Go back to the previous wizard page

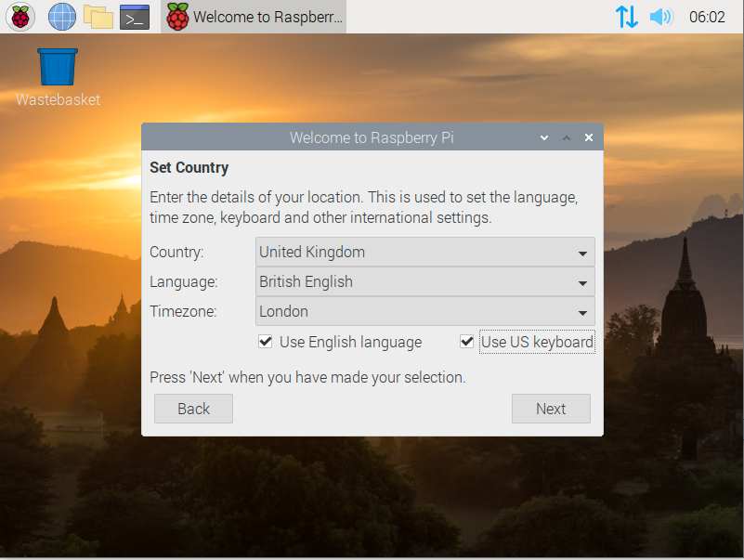click(193, 409)
